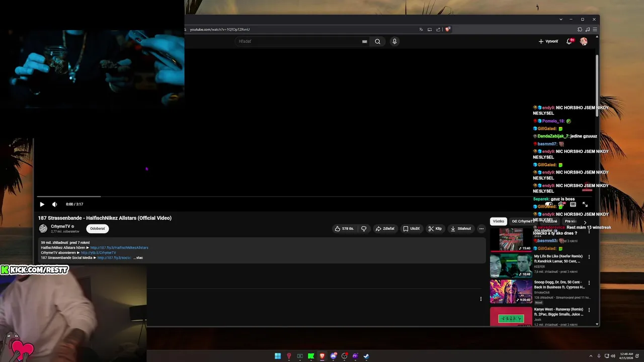
Task: Open Discord in taskbar
Action: [333, 356]
